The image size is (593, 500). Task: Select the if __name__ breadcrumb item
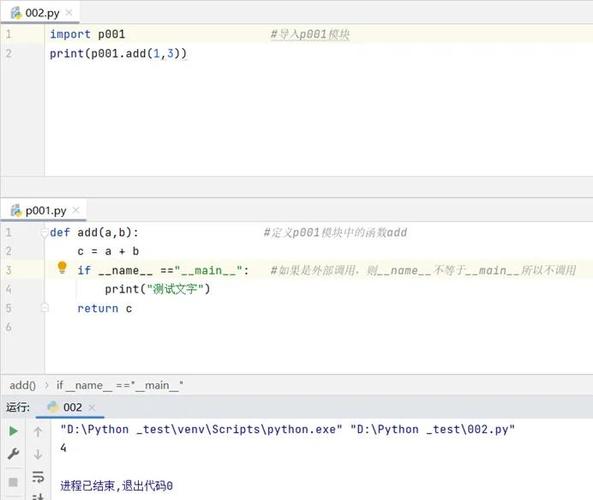[120, 385]
